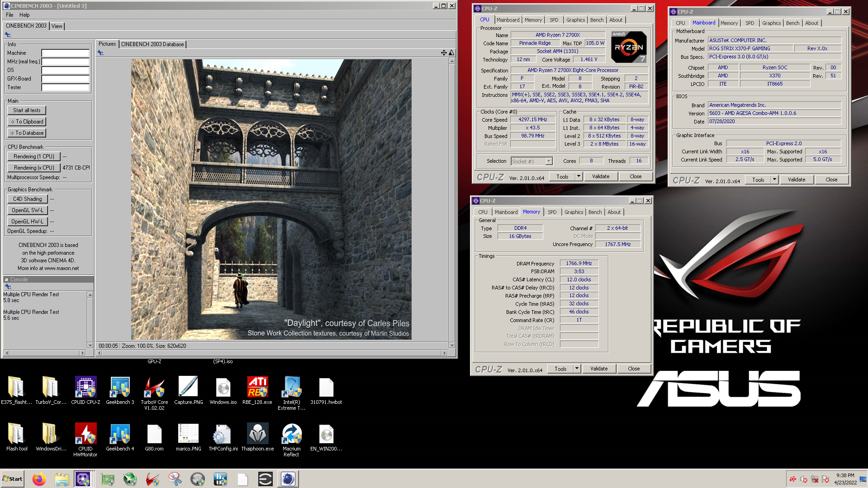This screenshot has width=868, height=488.
Task: Run the Rendering (x CPU) benchmark
Action: tap(34, 168)
